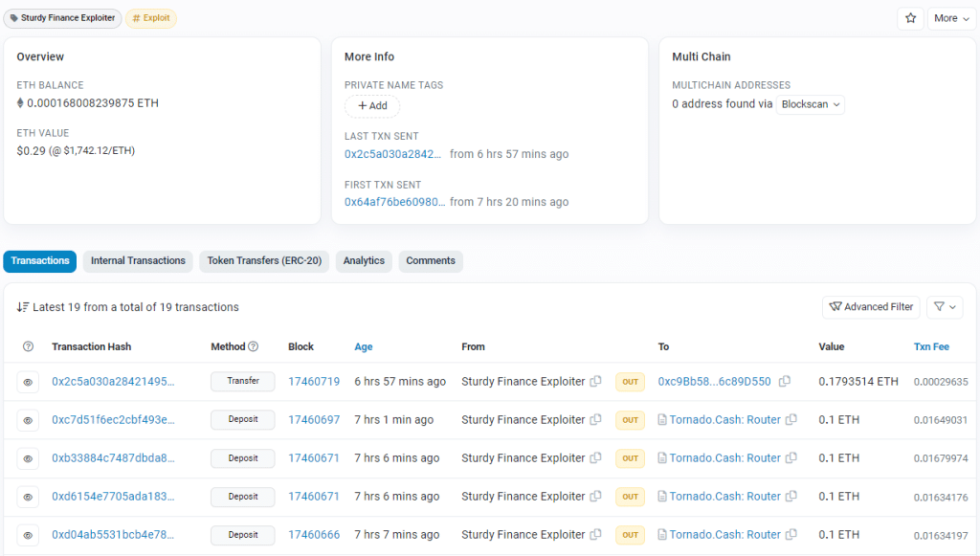This screenshot has height=556, width=980.
Task: Open transaction hash 0xd04ab5531bcb4e78
Action: click(113, 535)
